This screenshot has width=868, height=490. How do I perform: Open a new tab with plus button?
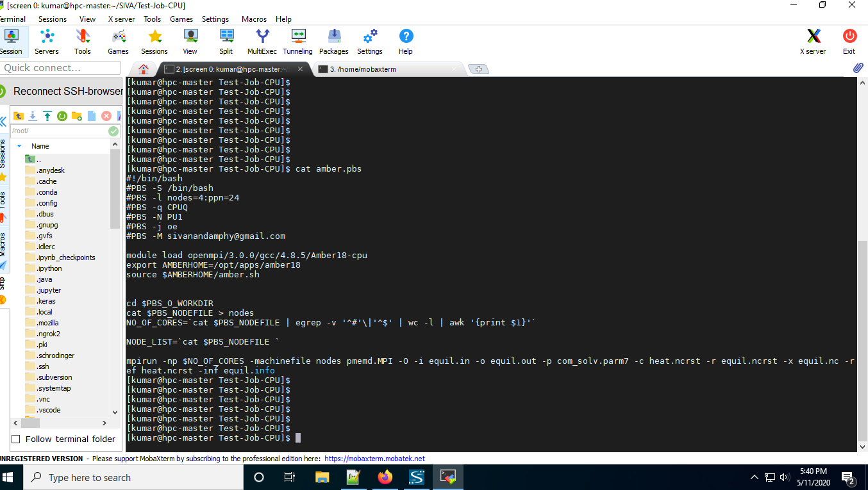pos(478,69)
